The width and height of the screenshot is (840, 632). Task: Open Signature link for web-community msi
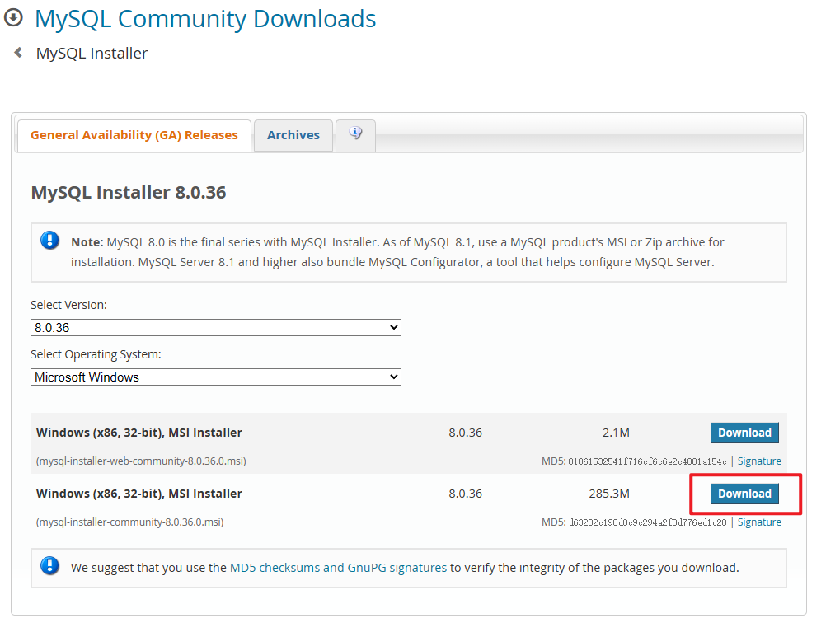[x=759, y=461]
